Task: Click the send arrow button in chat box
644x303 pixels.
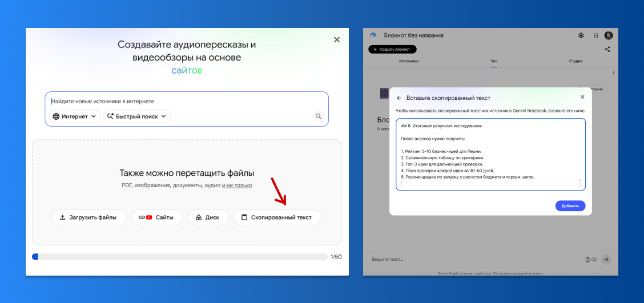Action: tap(606, 259)
